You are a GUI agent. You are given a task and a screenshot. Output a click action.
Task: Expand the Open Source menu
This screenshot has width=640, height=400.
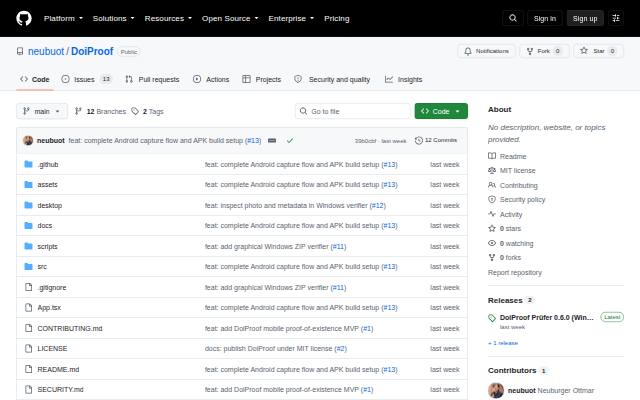coord(230,18)
